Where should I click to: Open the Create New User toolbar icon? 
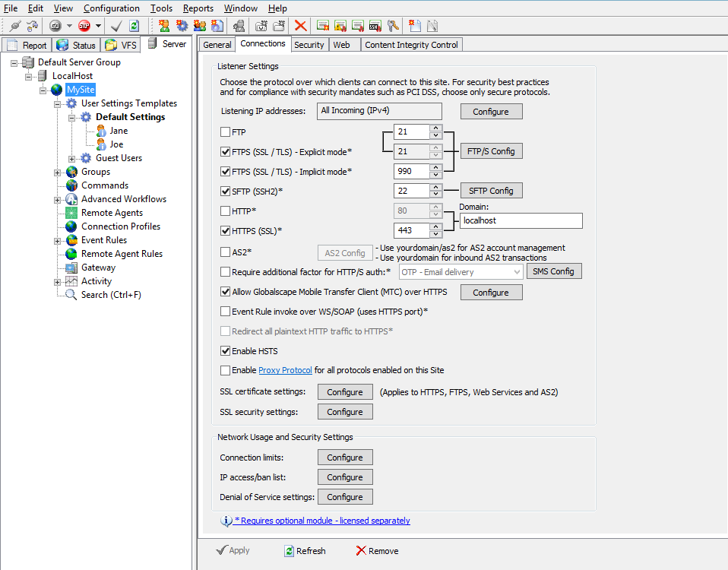pyautogui.click(x=164, y=25)
